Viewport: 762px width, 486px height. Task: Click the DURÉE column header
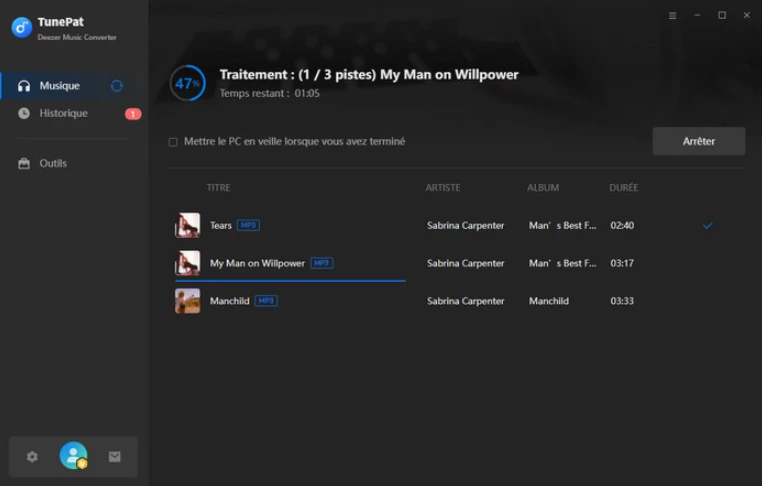[x=623, y=188]
